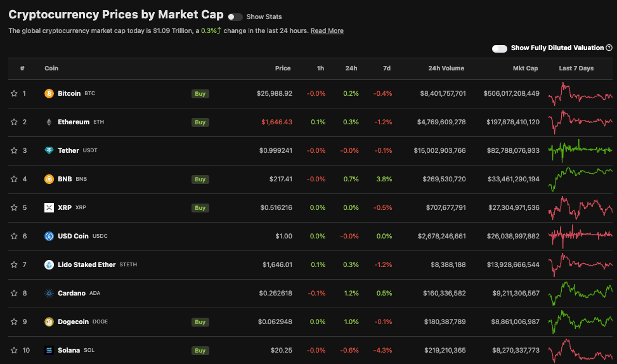Enable Show Fully Diluted Valuation switch
The image size is (617, 364).
pyautogui.click(x=499, y=48)
